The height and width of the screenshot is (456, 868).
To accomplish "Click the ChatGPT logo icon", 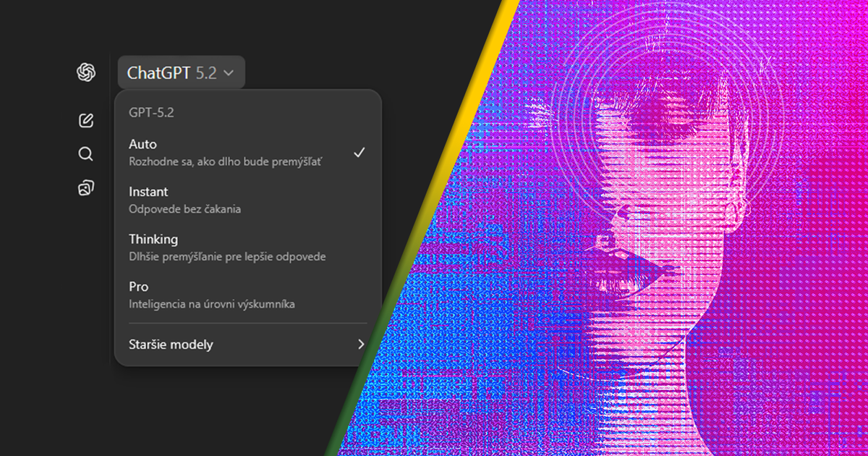I will click(86, 72).
